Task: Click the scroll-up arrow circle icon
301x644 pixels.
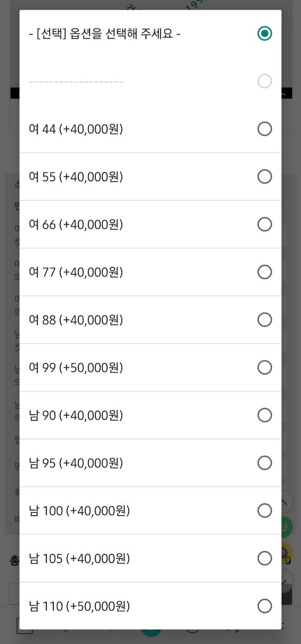Action: pos(288,501)
